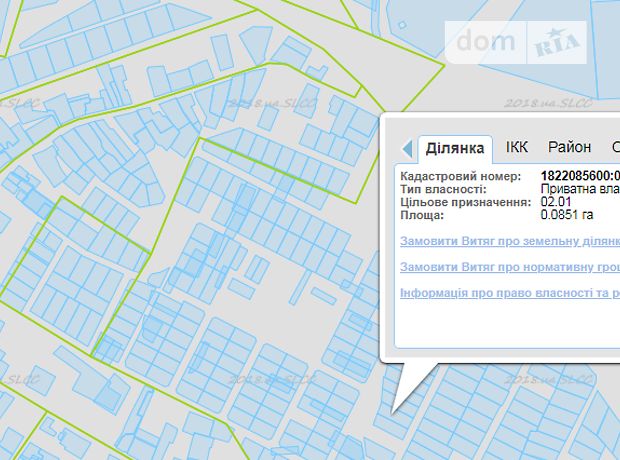Open the Замовити Витяг про нормативну грошову link
The height and width of the screenshot is (460, 620).
[x=510, y=267]
